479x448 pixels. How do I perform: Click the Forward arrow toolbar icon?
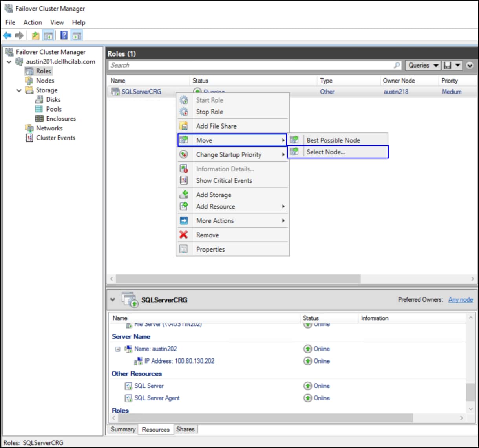pos(19,36)
